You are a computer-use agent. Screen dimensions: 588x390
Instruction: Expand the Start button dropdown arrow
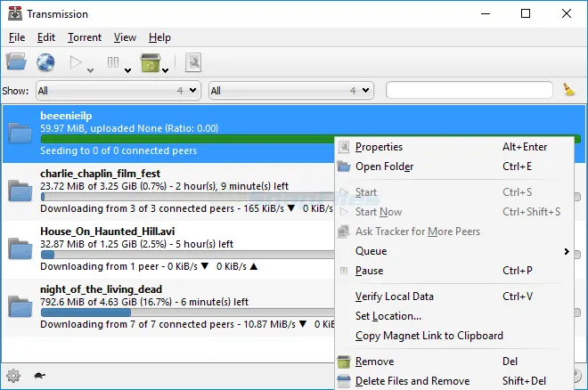pyautogui.click(x=90, y=70)
